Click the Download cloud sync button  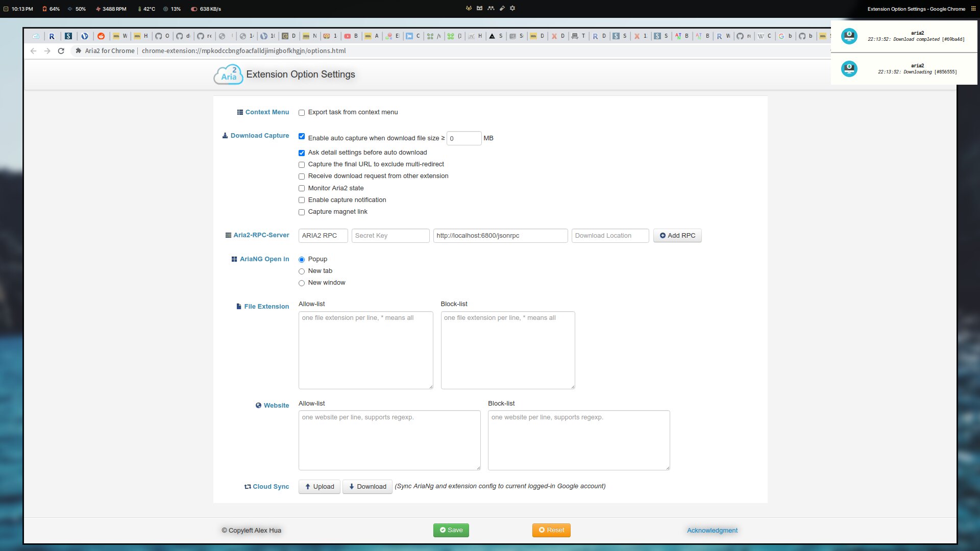tap(367, 487)
